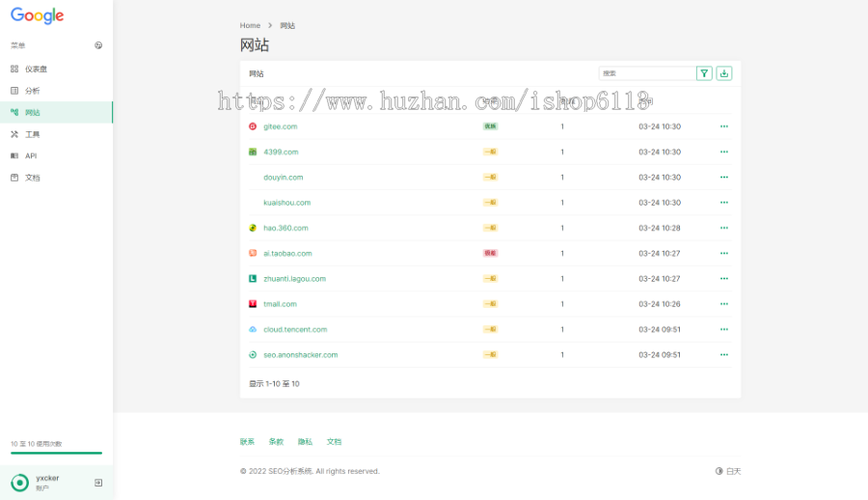The height and width of the screenshot is (500, 868).
Task: Open the filter funnel button
Action: pyautogui.click(x=704, y=73)
